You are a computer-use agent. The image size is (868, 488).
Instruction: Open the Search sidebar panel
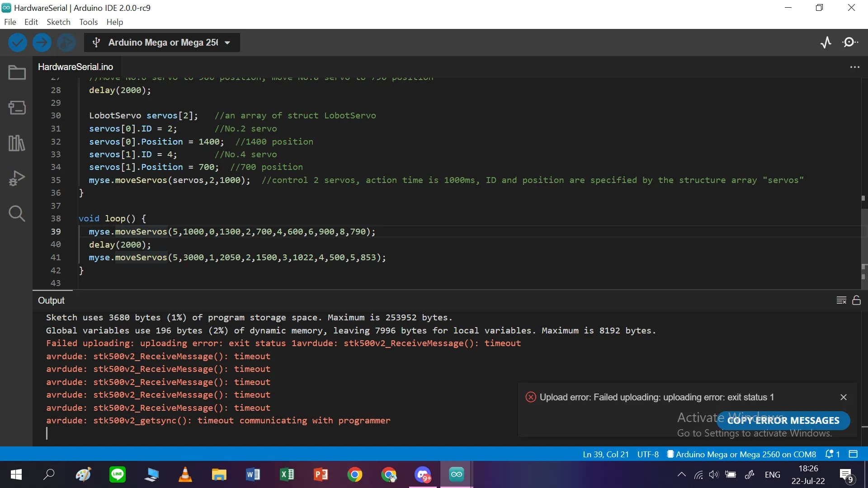17,213
